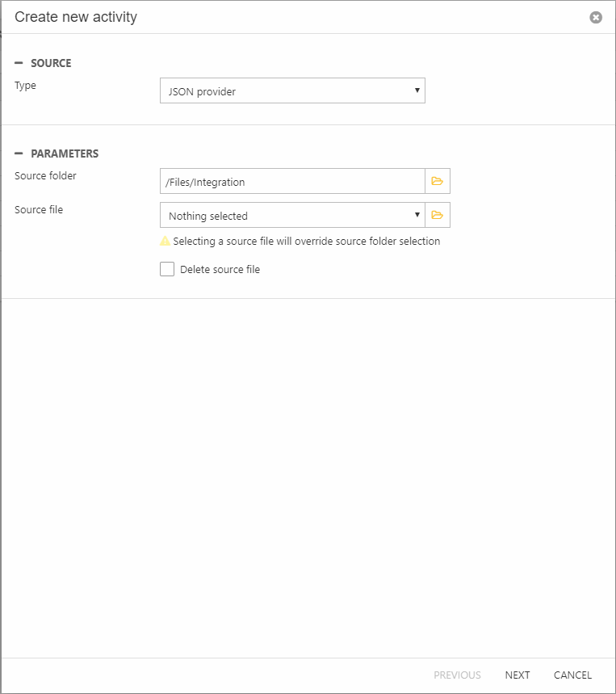Image resolution: width=616 pixels, height=694 pixels.
Task: Click the PREVIOUS button
Action: coord(457,675)
